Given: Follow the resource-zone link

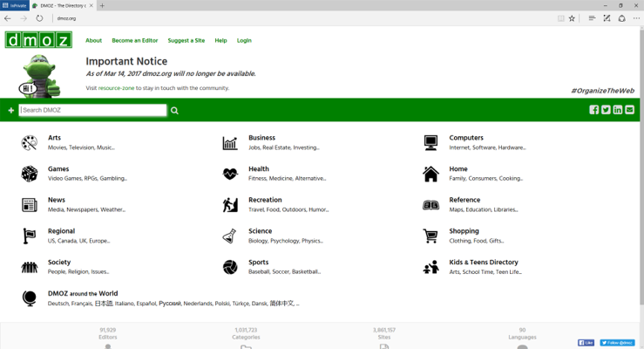Looking at the screenshot, I should pos(116,88).
